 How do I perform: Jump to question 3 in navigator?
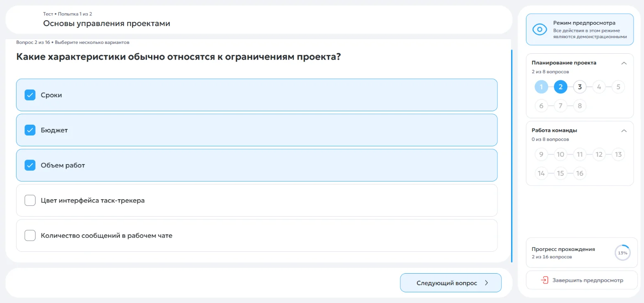pos(580,87)
